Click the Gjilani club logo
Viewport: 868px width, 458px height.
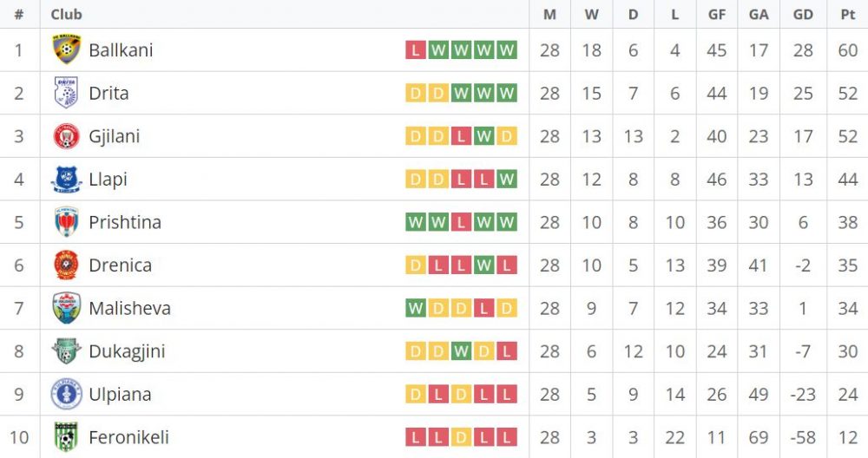(x=66, y=136)
